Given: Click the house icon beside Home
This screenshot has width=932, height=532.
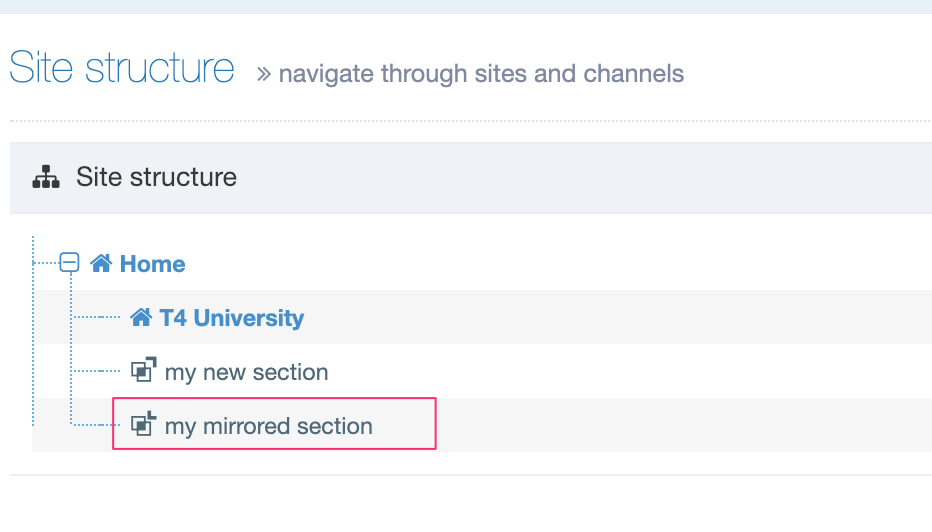Looking at the screenshot, I should pos(100,264).
